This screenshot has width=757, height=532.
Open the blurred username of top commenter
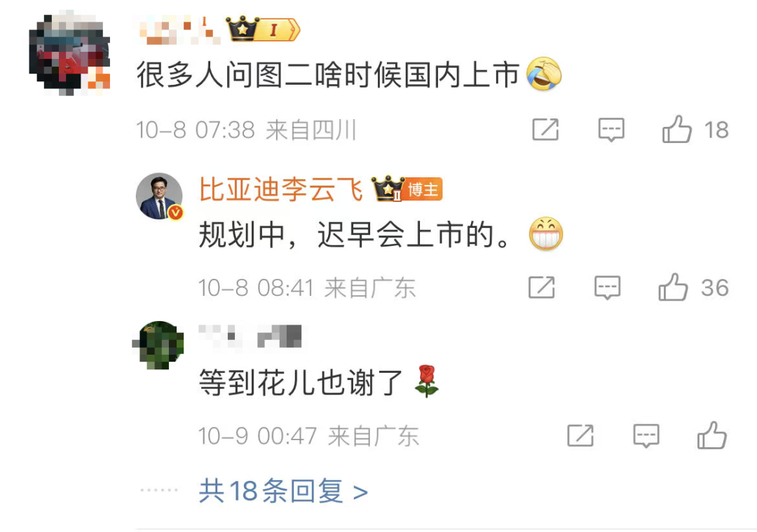[x=180, y=30]
